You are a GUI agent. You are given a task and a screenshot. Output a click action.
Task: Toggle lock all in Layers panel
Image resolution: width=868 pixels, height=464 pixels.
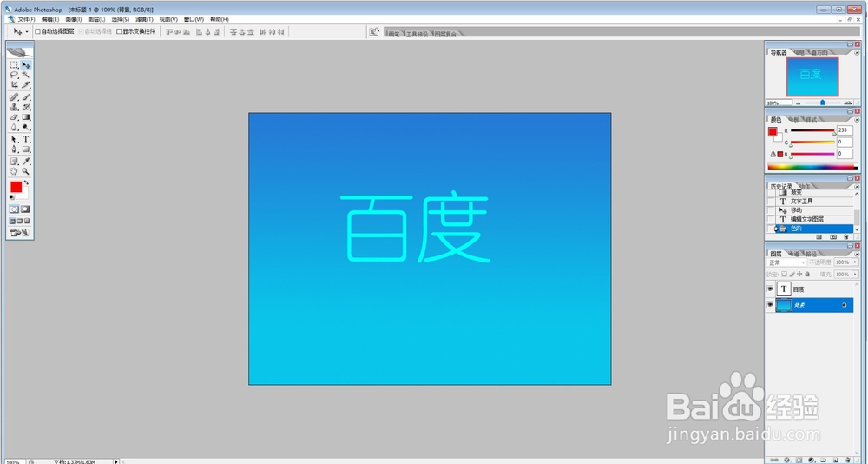click(807, 274)
